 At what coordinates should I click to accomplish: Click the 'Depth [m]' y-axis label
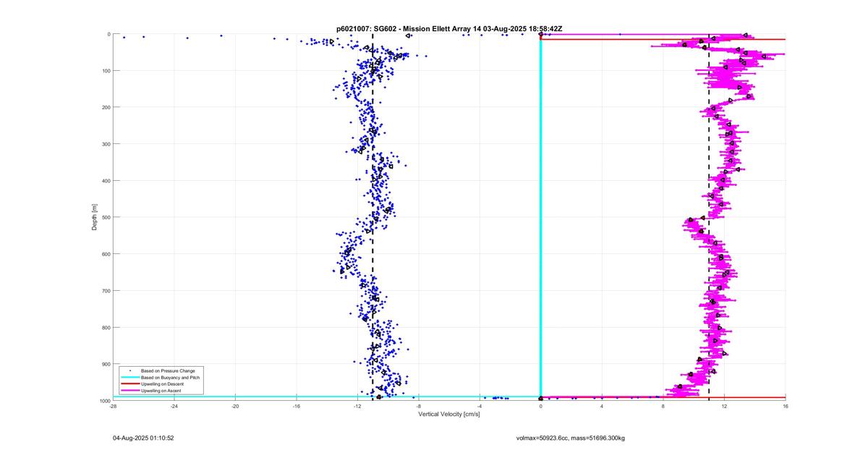(x=94, y=217)
